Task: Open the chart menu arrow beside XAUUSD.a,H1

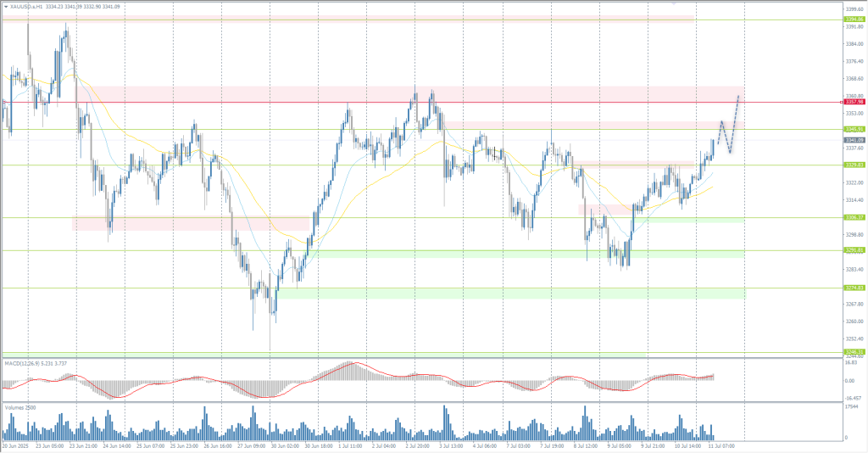Action: [5, 7]
